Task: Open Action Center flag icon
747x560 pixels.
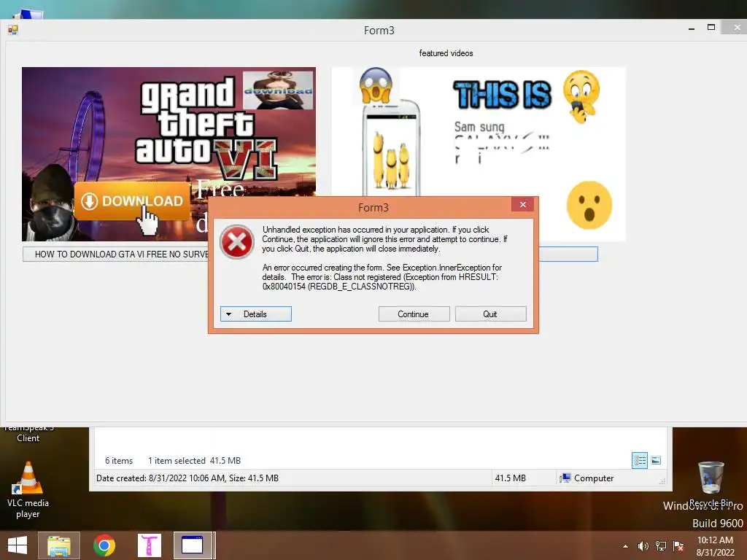Action: [x=678, y=546]
